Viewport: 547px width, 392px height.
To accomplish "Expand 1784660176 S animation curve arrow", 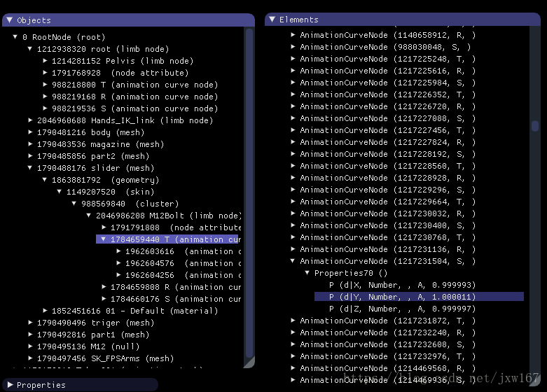I will [x=104, y=298].
